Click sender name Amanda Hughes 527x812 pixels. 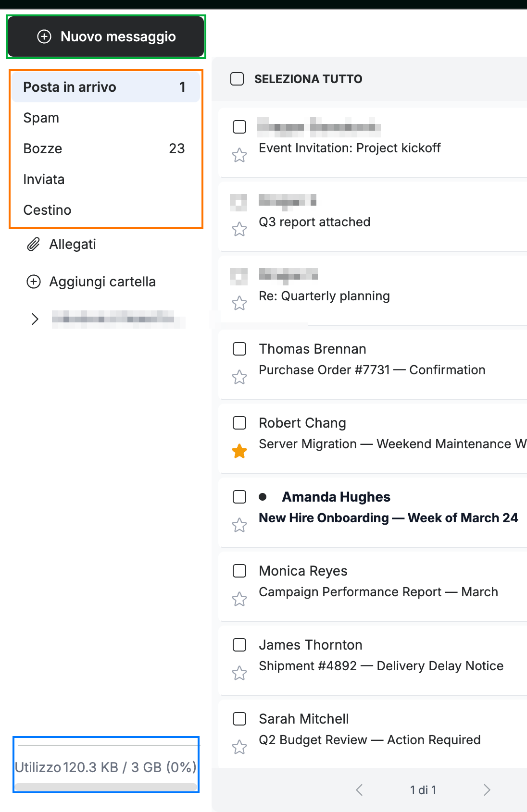[336, 497]
